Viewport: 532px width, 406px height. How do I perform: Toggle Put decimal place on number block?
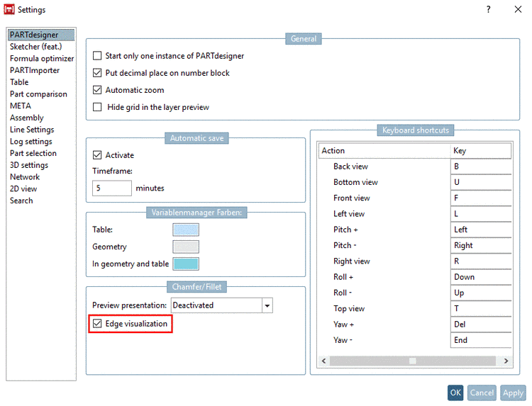97,73
